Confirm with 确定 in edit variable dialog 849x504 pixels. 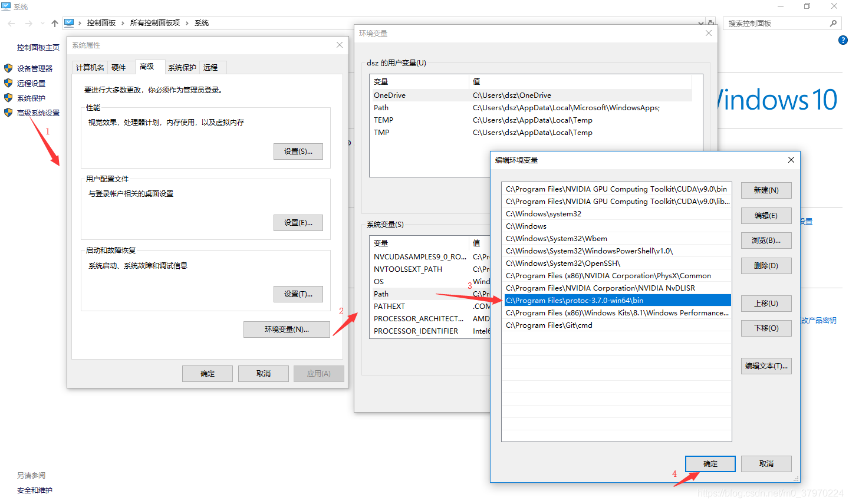pyautogui.click(x=710, y=464)
